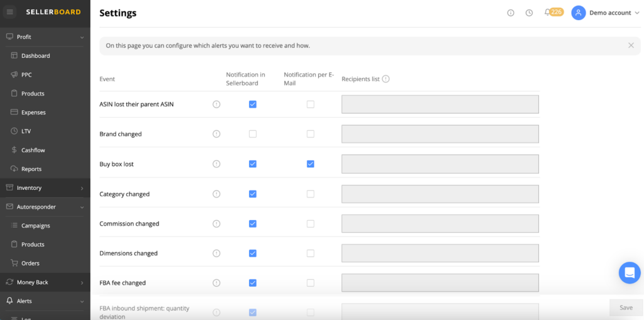Click recipients field for Buy box lost
Image resolution: width=644 pixels, height=320 pixels.
pyautogui.click(x=440, y=164)
